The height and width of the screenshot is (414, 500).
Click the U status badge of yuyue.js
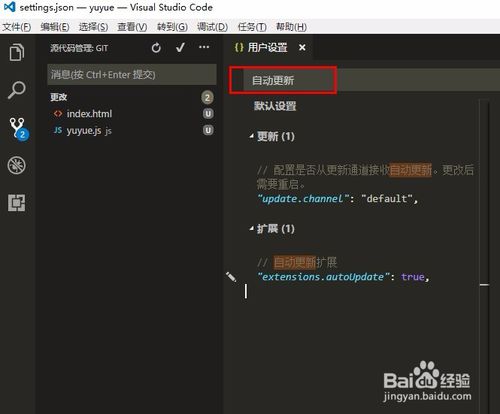click(x=208, y=130)
